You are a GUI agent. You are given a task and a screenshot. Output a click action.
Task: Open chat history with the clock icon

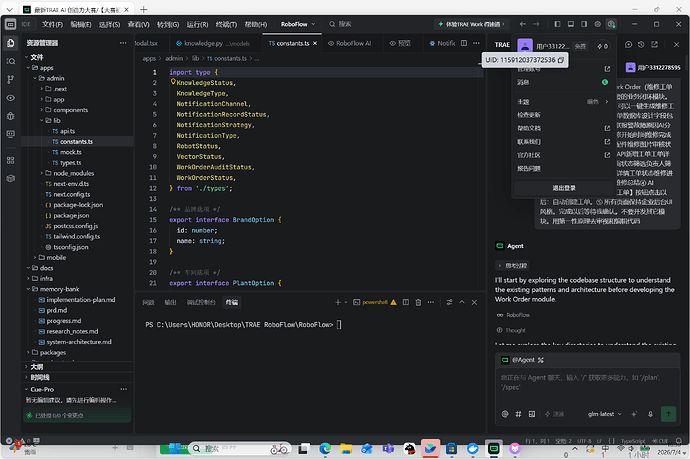coord(641,44)
